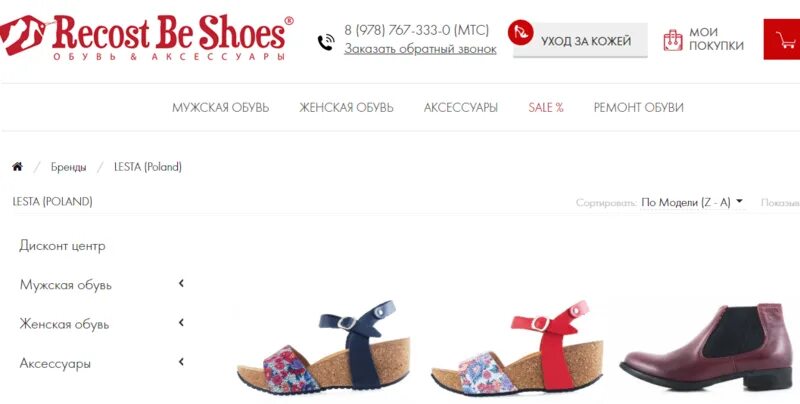Click the phone handset icon
800x404 pixels.
pos(327,42)
